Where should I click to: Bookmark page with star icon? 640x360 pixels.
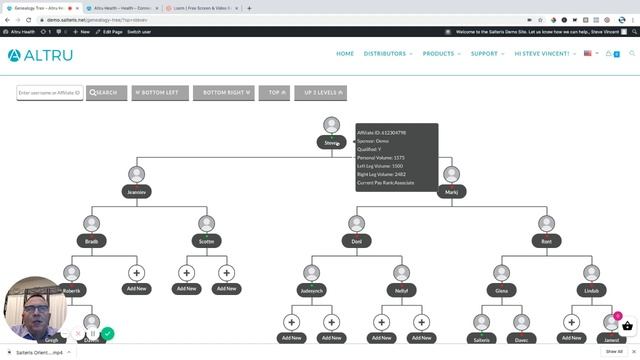pyautogui.click(x=540, y=20)
